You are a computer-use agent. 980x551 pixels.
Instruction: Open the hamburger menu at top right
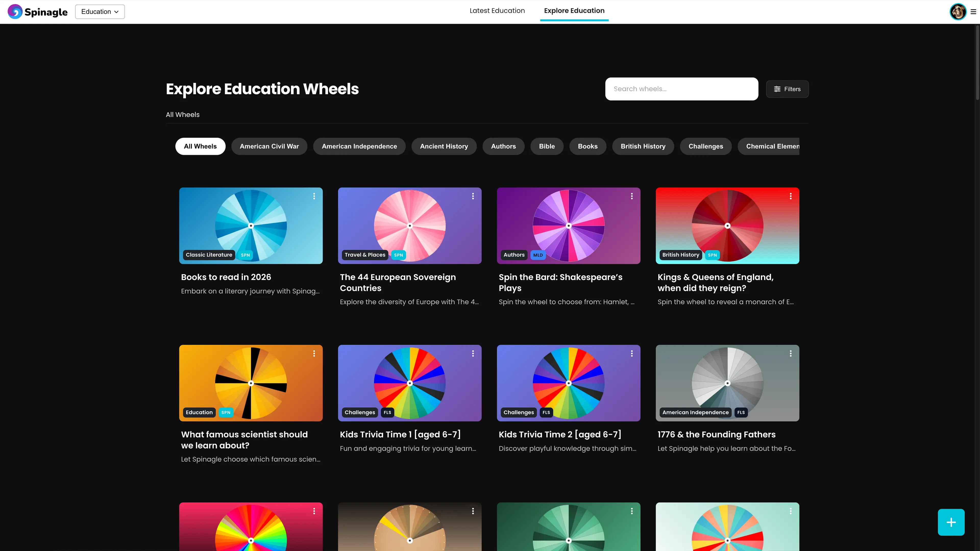(x=973, y=12)
